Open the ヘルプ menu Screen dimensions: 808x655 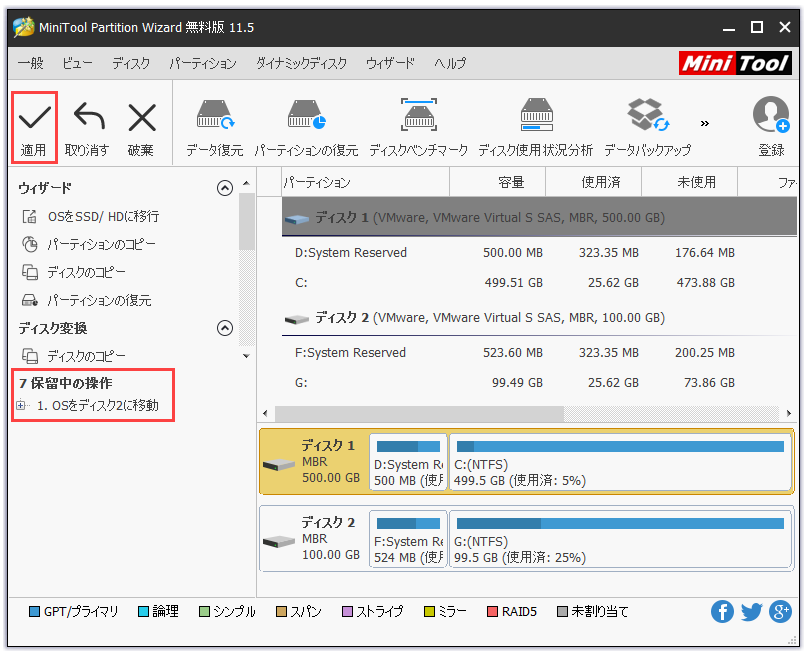[450, 63]
